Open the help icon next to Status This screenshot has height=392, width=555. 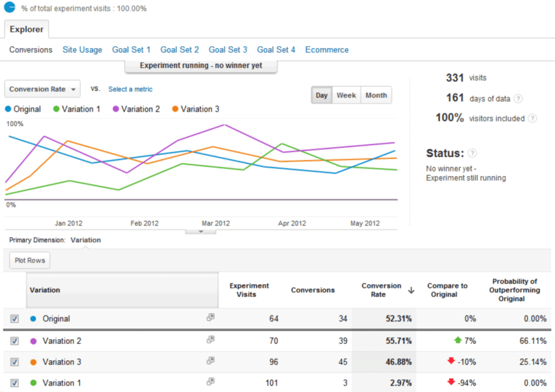point(473,152)
